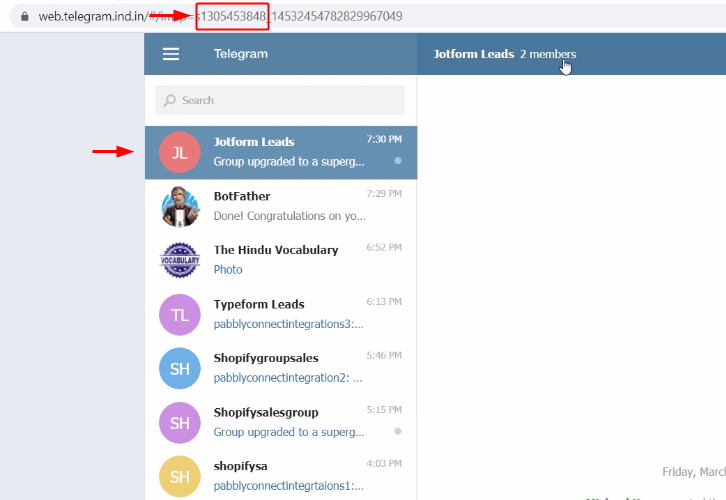Click the magnifier icon in Search box
The image size is (726, 500).
point(170,100)
